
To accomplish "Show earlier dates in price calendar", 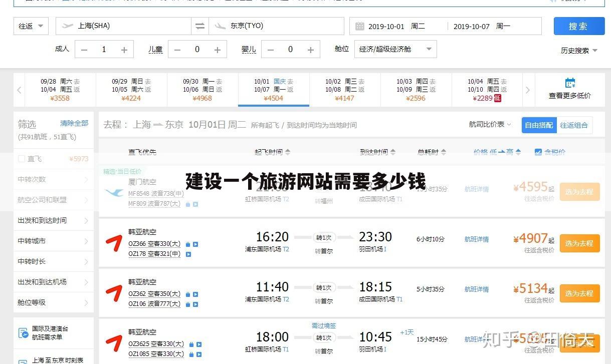I will 19,90.
